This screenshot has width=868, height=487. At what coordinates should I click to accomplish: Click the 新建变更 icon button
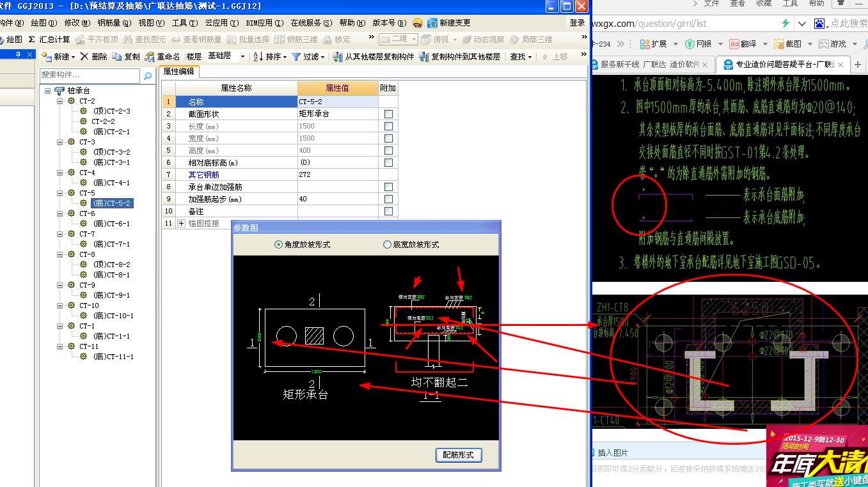pos(448,23)
